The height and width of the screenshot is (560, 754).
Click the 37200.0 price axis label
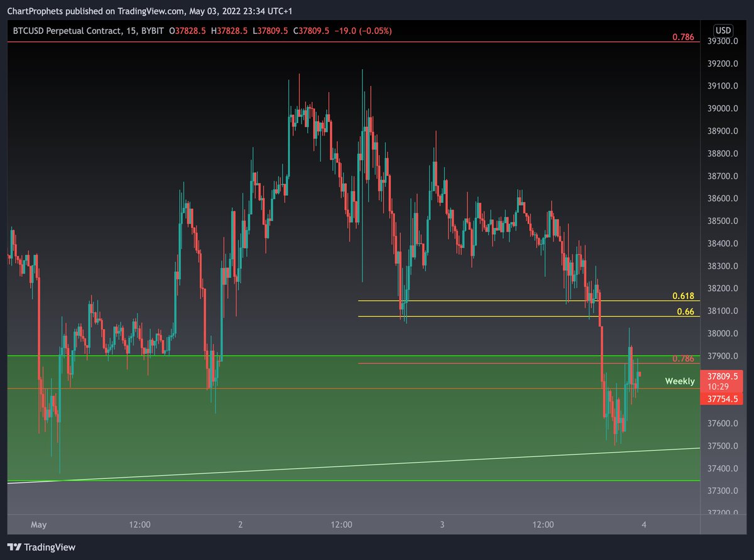point(722,512)
